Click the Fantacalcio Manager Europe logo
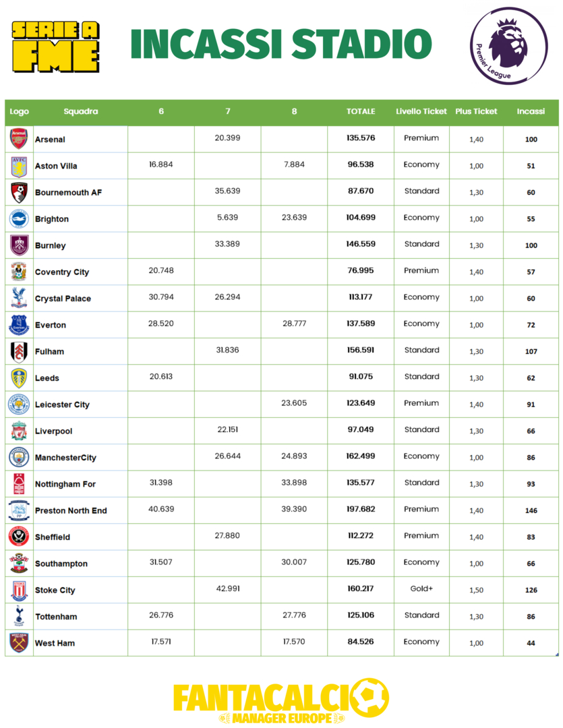The height and width of the screenshot is (728, 563). 280,701
